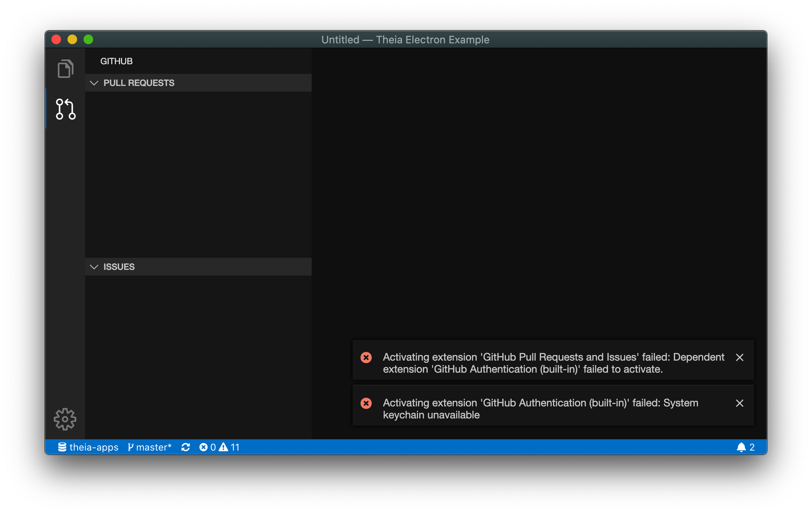Viewport: 812px width, 514px height.
Task: Click the sync/refresh icon in status bar
Action: (x=186, y=447)
